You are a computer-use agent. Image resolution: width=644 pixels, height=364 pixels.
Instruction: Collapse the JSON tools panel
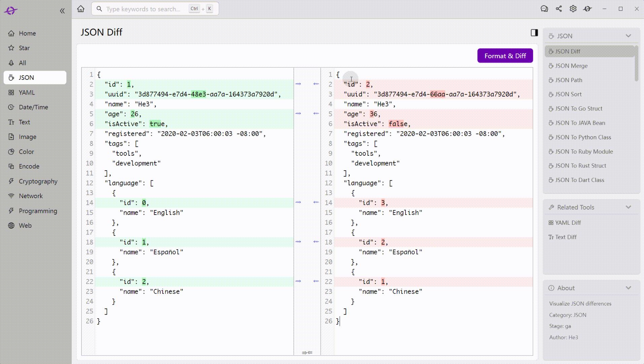coord(629,36)
